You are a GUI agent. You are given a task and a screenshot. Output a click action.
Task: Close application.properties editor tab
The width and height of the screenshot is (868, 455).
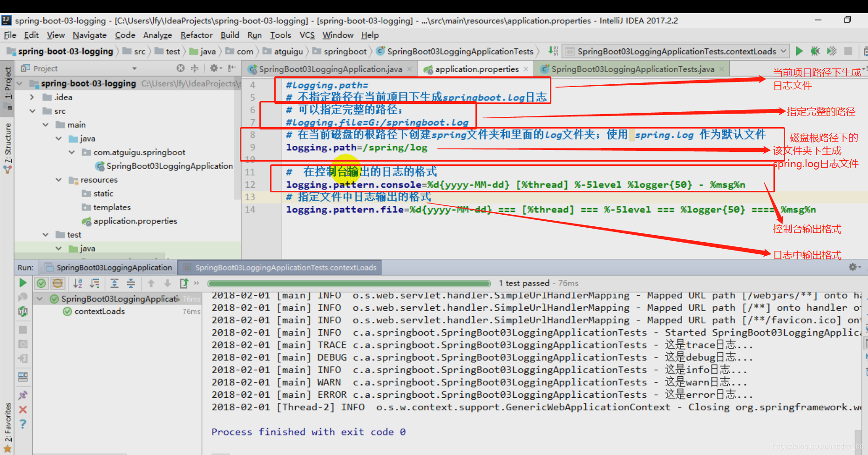point(526,69)
